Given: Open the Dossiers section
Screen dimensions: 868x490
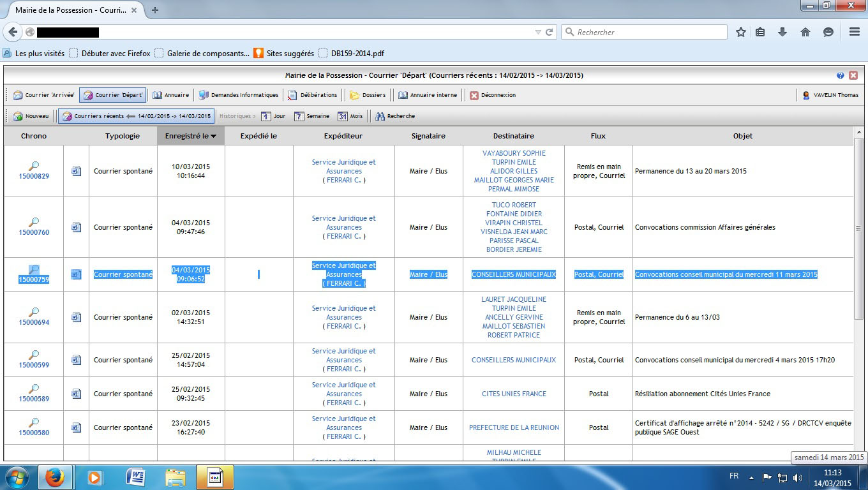Looking at the screenshot, I should point(368,95).
